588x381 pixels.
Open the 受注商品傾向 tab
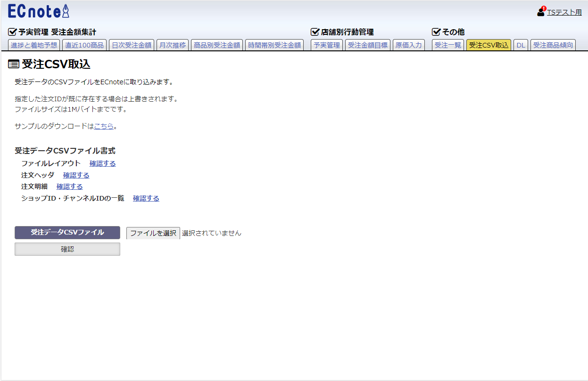553,45
